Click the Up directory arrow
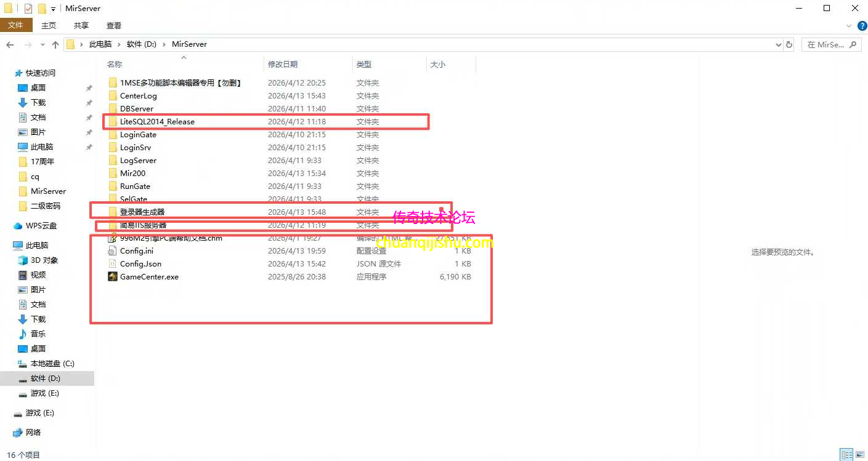Image resolution: width=868 pixels, height=461 pixels. [55, 44]
